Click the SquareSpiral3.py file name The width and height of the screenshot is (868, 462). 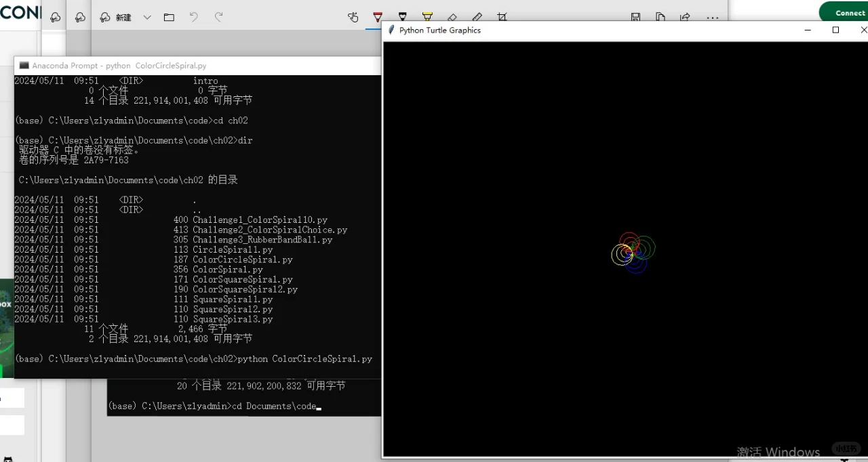(233, 319)
